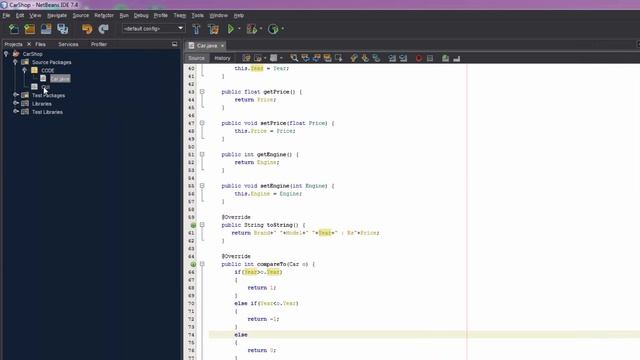Collapse the CODE package node
640x360 pixels.
tap(24, 70)
